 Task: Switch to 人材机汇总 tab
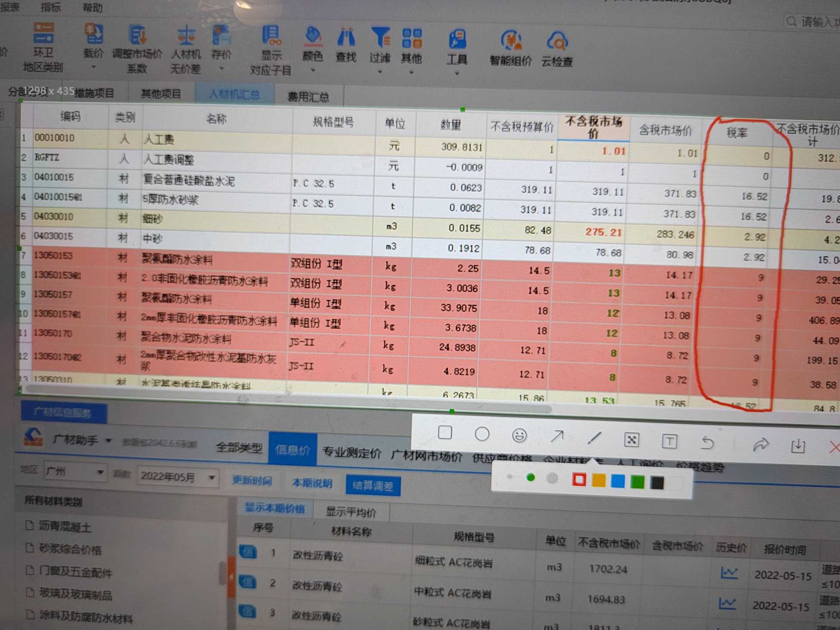[x=235, y=94]
